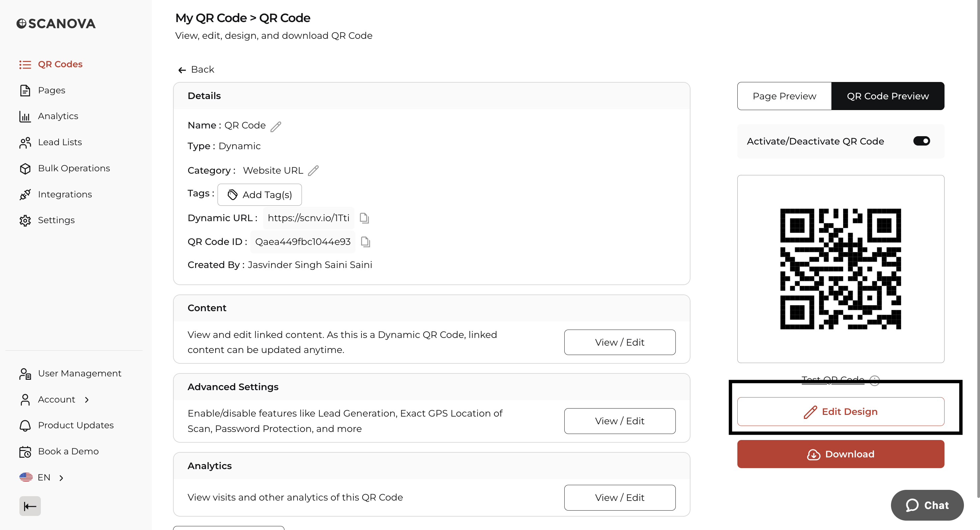Click the QR Code ID Qaea449fbc1044e93 value

coord(303,242)
